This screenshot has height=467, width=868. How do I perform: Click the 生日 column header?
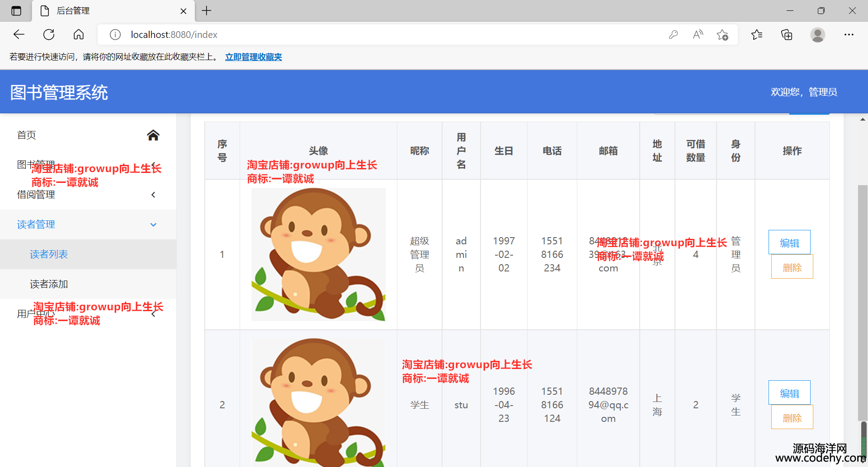pyautogui.click(x=504, y=150)
